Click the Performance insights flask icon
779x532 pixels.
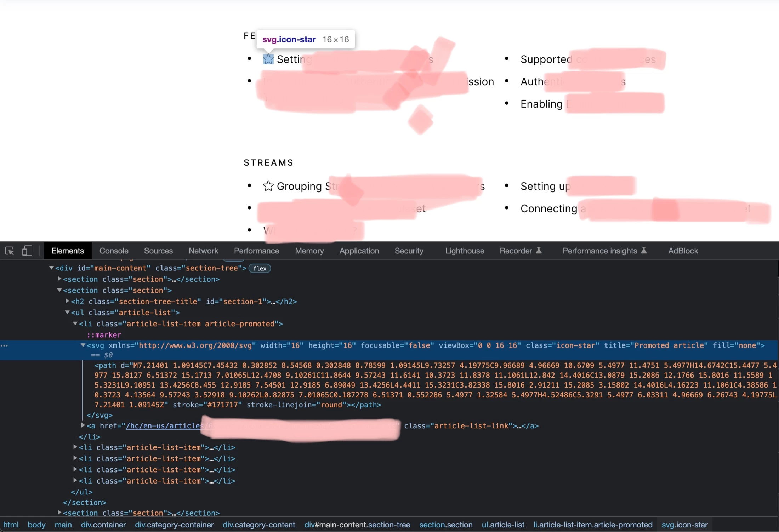click(x=644, y=251)
